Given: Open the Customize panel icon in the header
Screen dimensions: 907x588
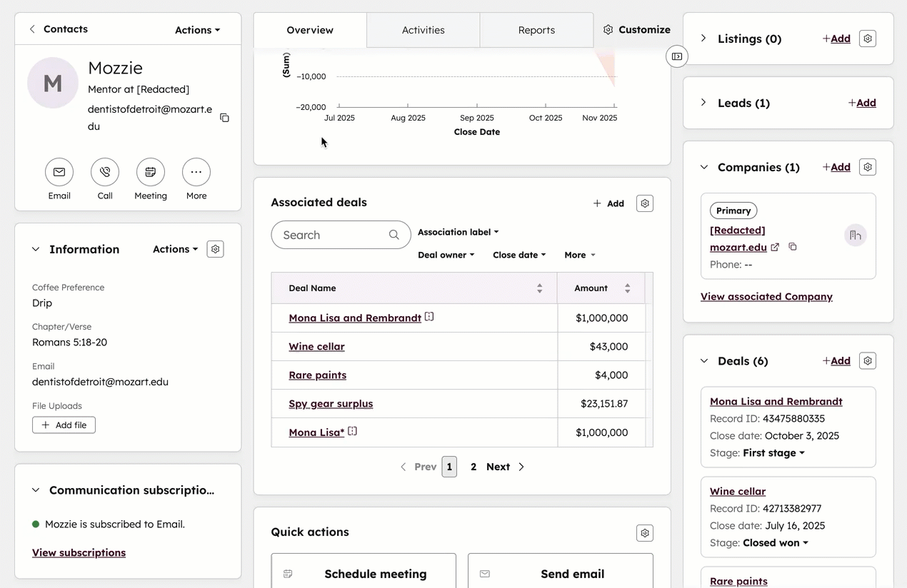Looking at the screenshot, I should [x=608, y=29].
